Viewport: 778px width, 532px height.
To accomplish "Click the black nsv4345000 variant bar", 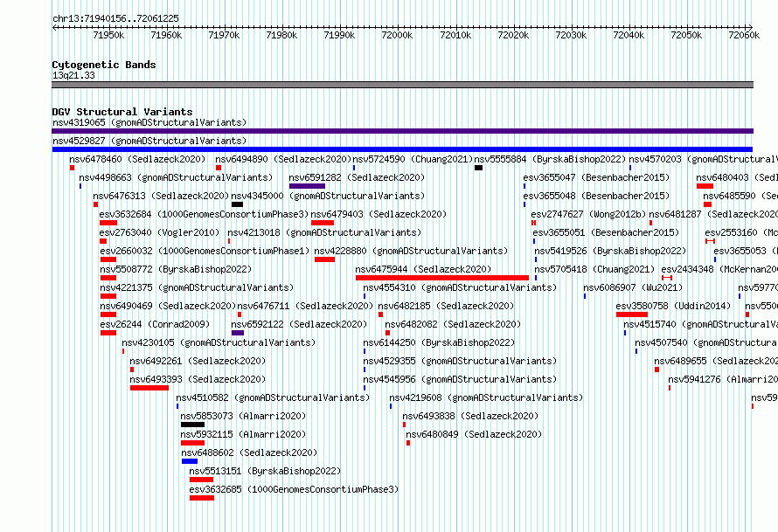I will coord(237,204).
